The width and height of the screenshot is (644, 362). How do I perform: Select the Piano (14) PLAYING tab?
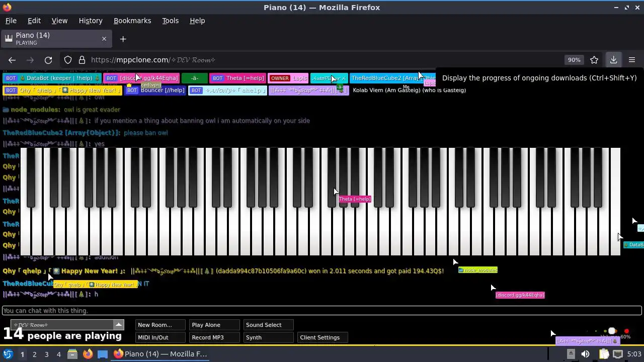(56, 39)
